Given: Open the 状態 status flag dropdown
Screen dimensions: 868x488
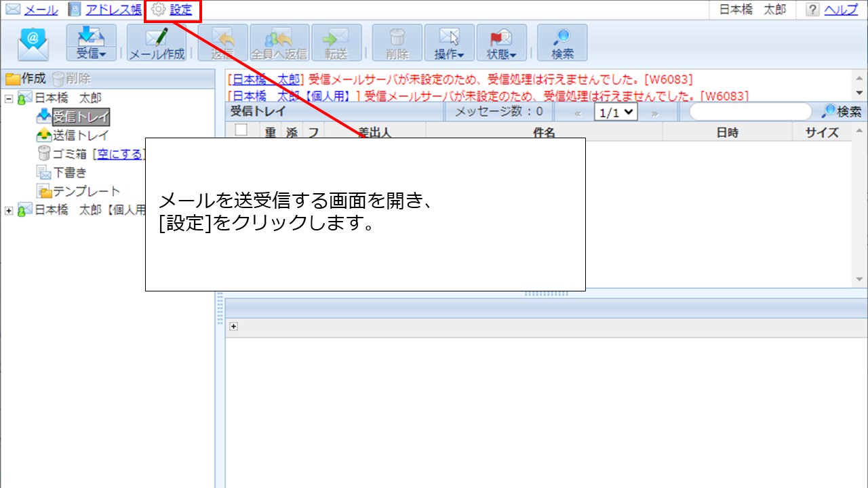Looking at the screenshot, I should 502,43.
